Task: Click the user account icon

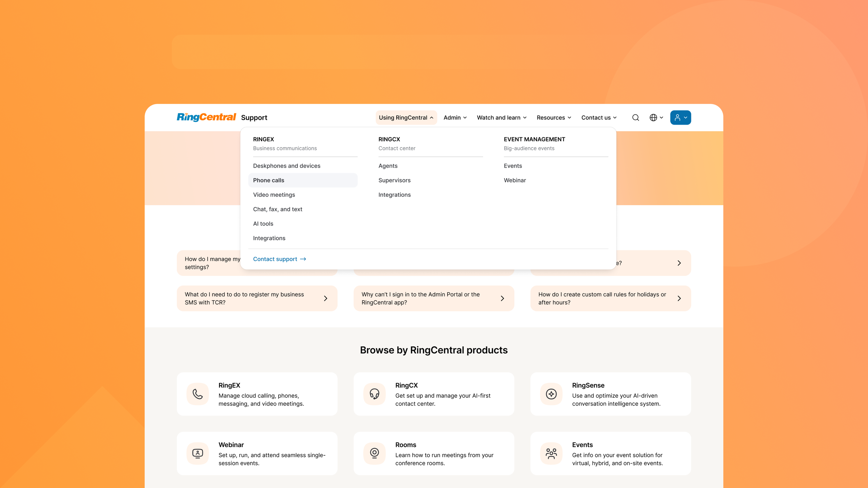Action: [680, 117]
